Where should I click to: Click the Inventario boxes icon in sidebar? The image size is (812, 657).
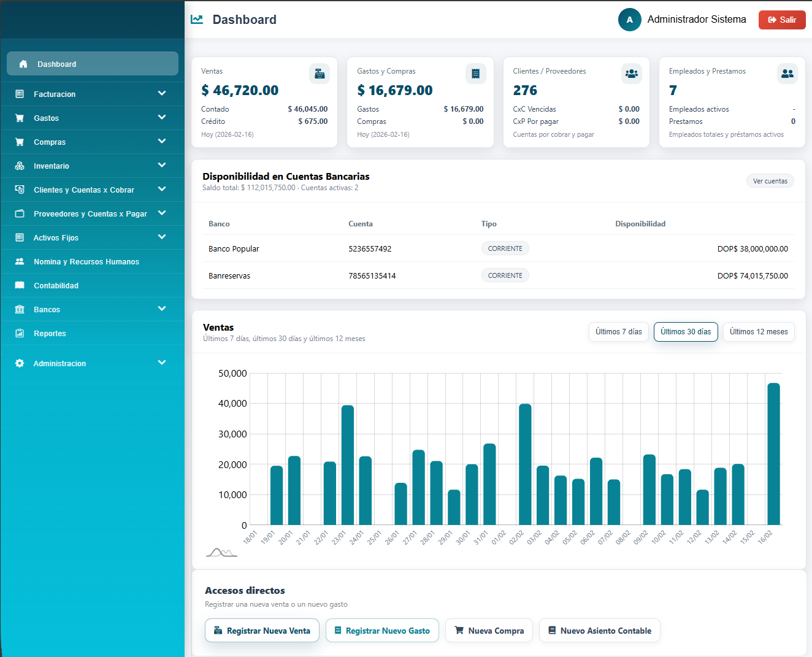[x=20, y=166]
